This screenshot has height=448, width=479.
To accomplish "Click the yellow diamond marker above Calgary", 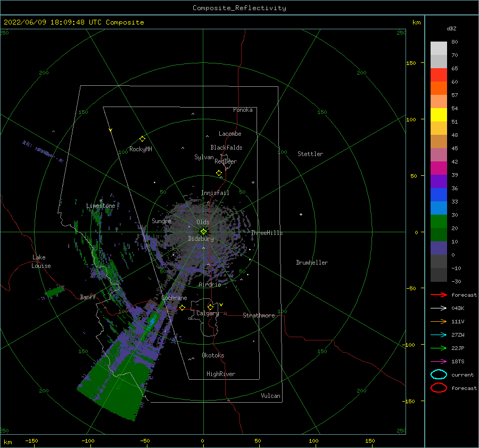I will tap(210, 307).
